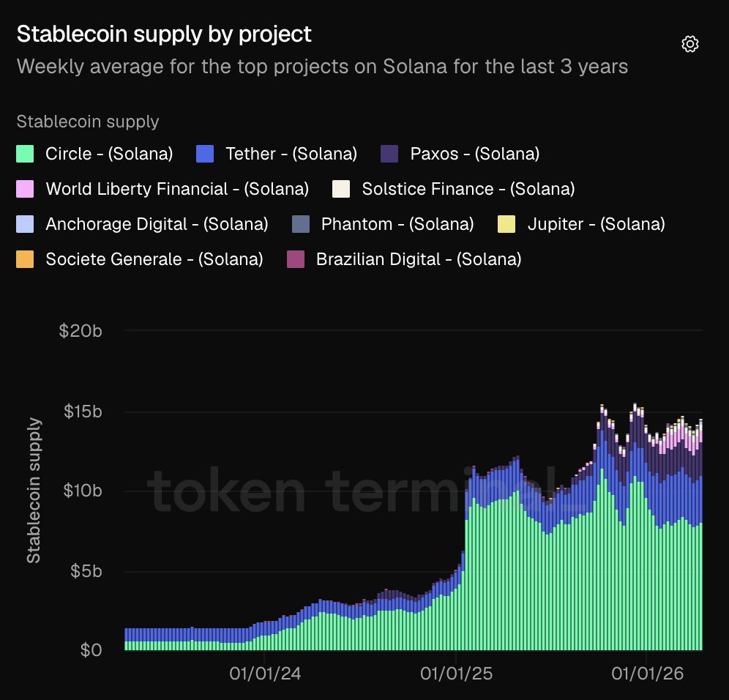729x700 pixels.
Task: Click the World Liberty Financial pink swatch
Action: click(x=26, y=189)
